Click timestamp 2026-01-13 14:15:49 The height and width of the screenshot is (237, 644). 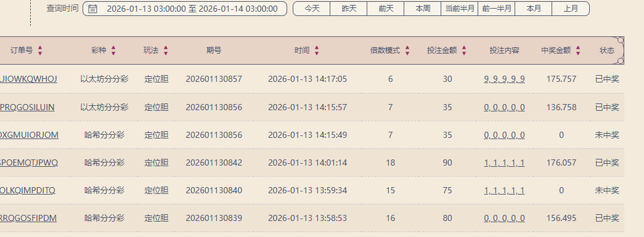[x=308, y=135]
